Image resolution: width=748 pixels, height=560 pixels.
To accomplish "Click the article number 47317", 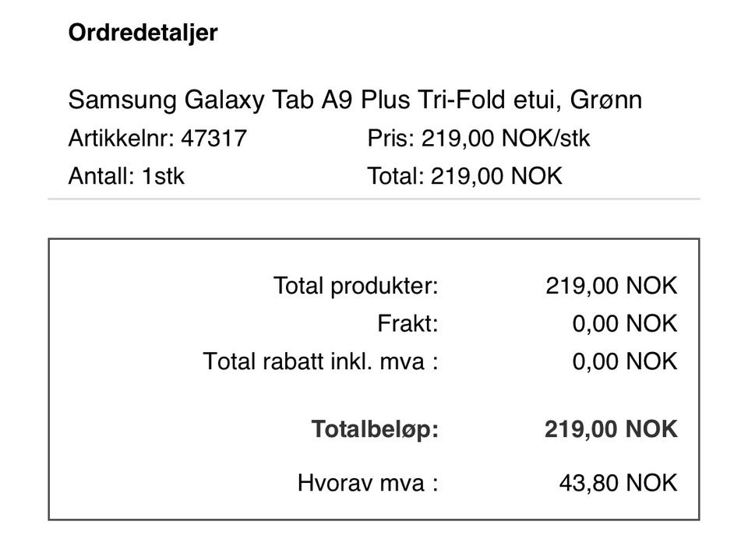I will tap(213, 139).
